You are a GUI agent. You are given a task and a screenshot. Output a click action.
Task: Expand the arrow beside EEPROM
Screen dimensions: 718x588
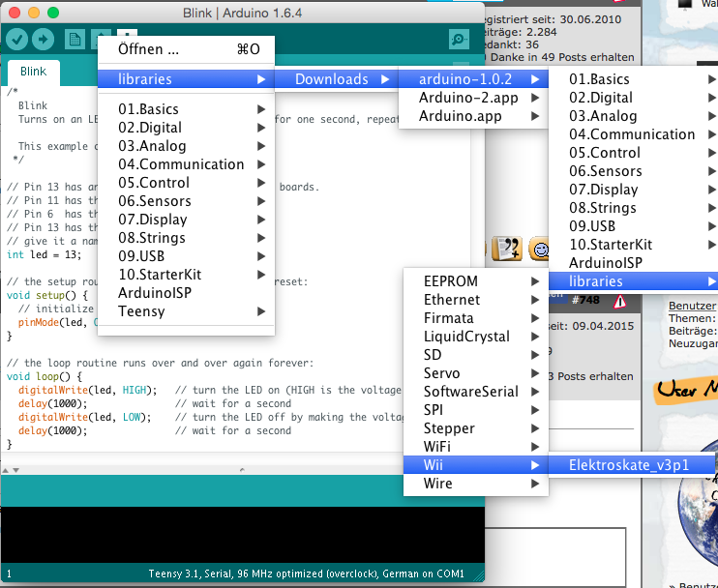[x=535, y=281]
